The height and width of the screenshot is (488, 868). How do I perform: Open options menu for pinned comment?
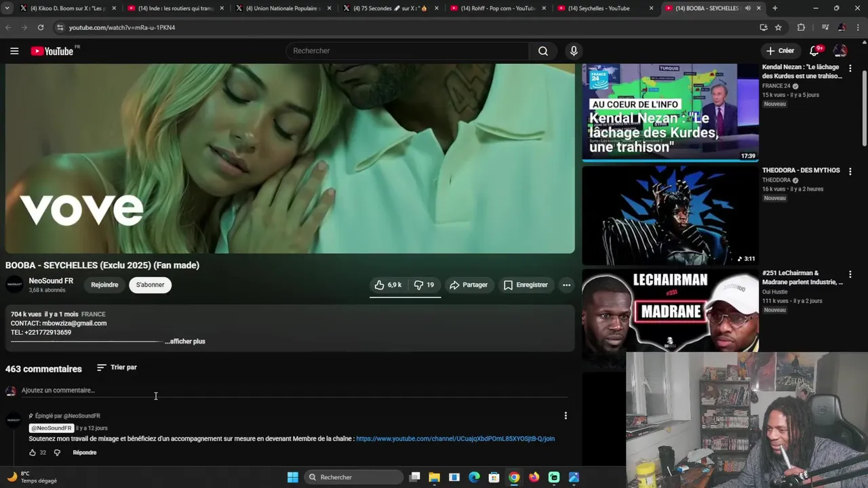tap(566, 415)
